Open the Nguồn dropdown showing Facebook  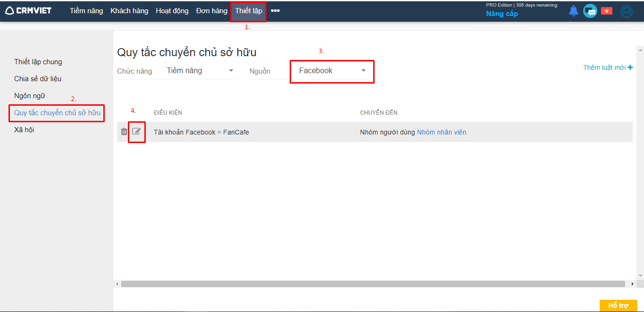coord(332,71)
